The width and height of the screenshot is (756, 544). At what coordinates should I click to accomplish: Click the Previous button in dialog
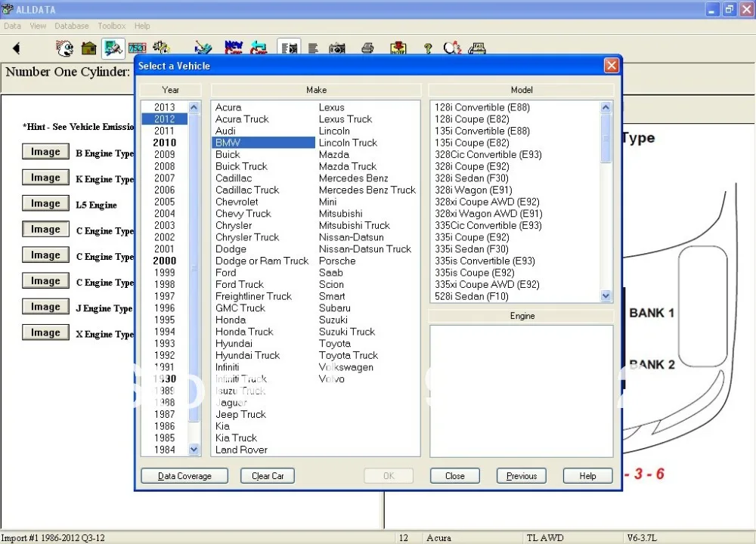[521, 476]
